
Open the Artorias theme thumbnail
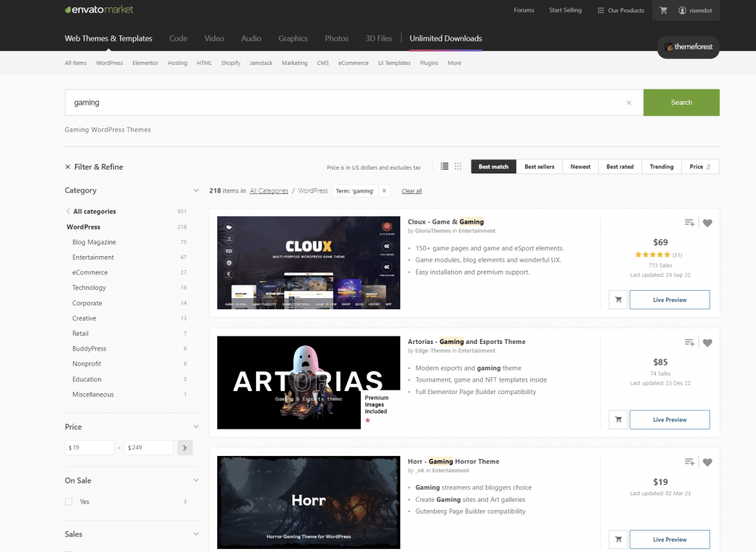pos(309,383)
